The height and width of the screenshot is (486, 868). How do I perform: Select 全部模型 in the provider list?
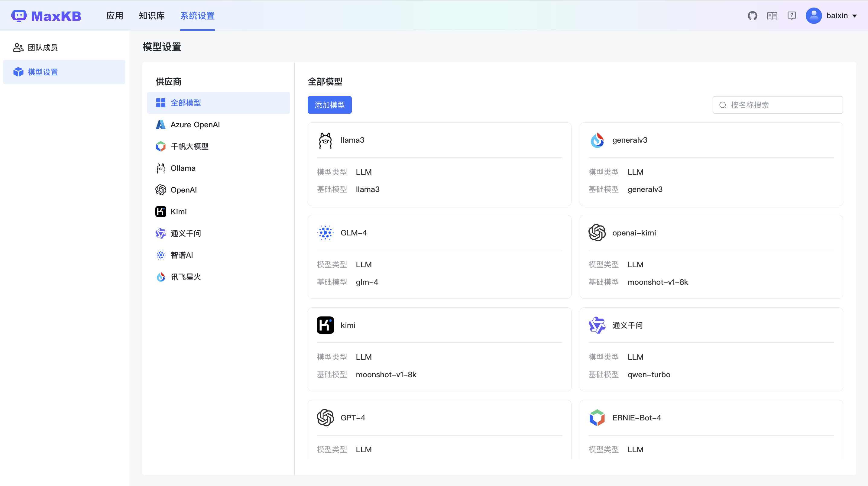pos(185,103)
